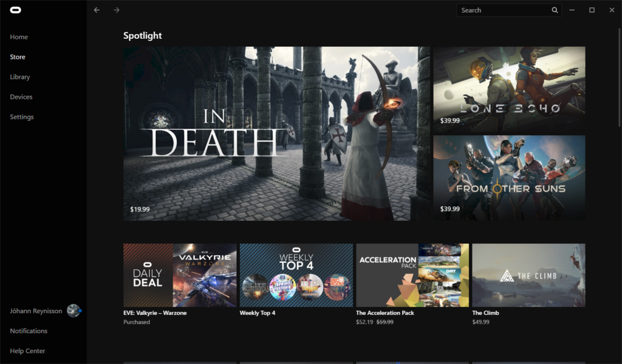Image resolution: width=622 pixels, height=364 pixels.
Task: Open the Acceleration Pack thumbnail
Action: (x=412, y=275)
